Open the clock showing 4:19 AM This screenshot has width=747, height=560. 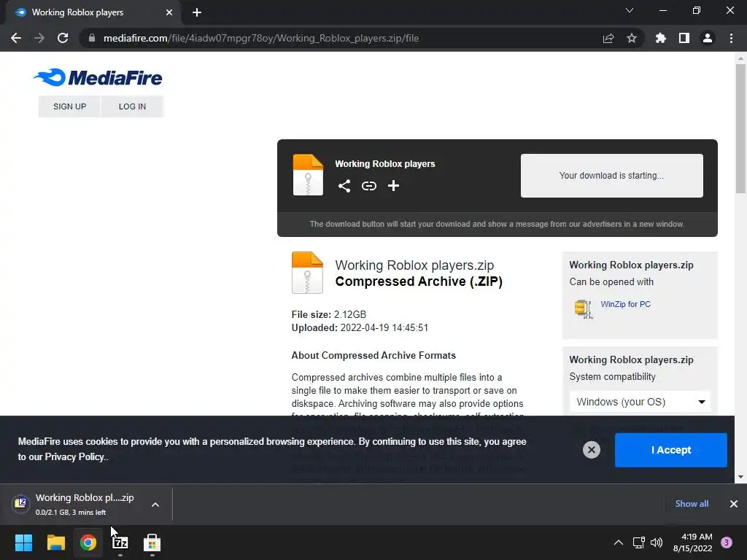point(693,542)
